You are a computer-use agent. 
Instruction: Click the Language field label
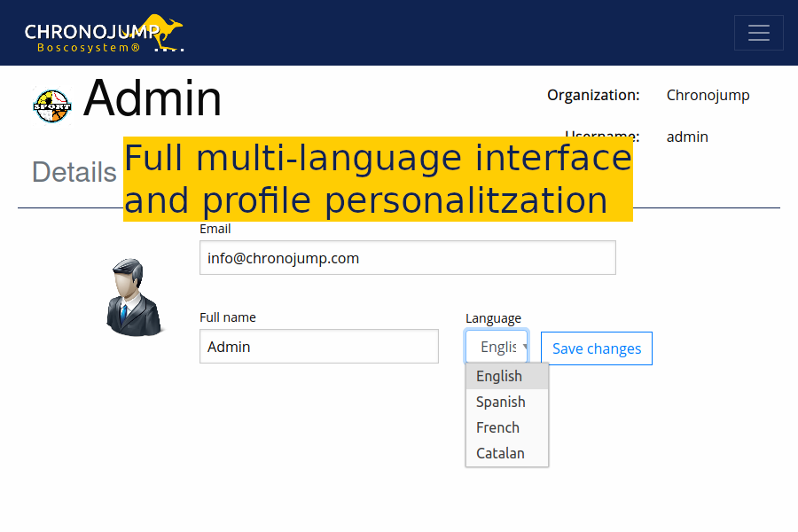pyautogui.click(x=493, y=318)
